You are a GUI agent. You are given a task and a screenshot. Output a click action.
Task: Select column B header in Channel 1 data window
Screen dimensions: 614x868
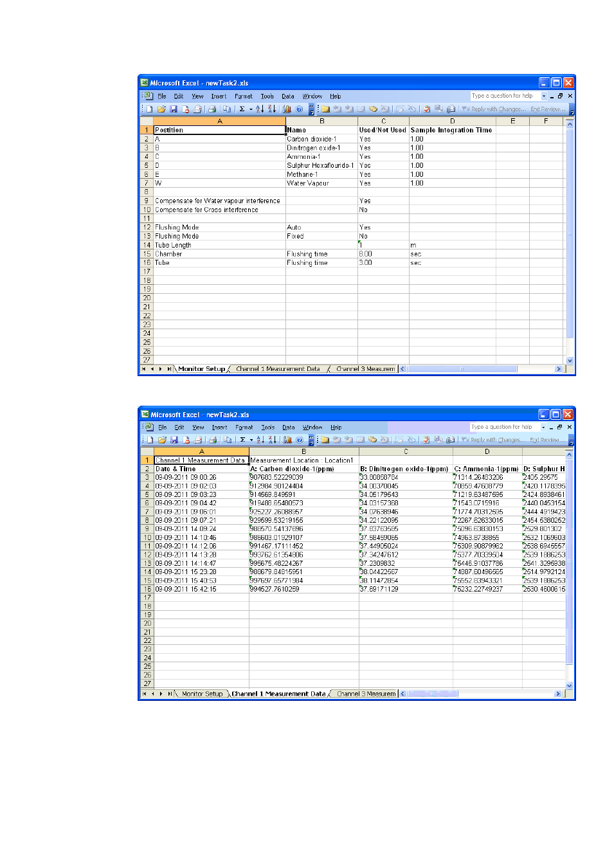click(304, 452)
